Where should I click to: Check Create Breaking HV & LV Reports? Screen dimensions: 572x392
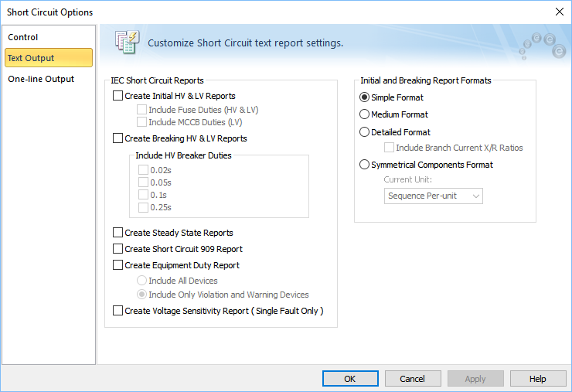[118, 138]
